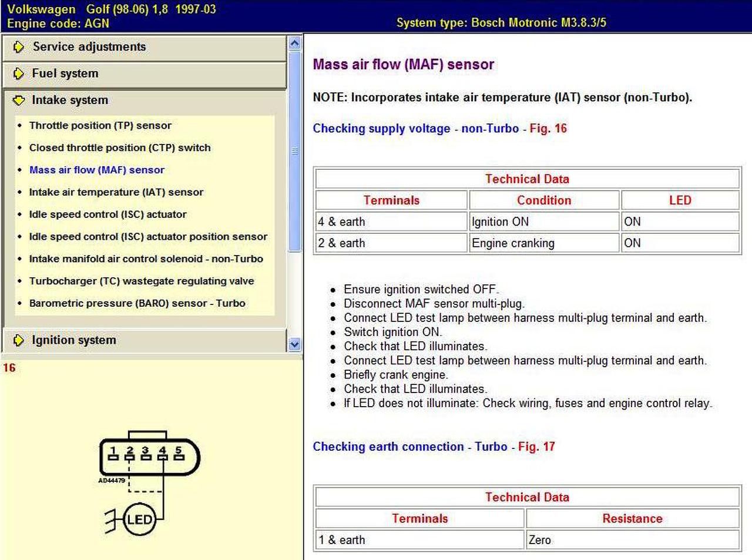Click the menu scrollbar down arrow
Viewport: 752px width, 560px height.
pyautogui.click(x=295, y=345)
